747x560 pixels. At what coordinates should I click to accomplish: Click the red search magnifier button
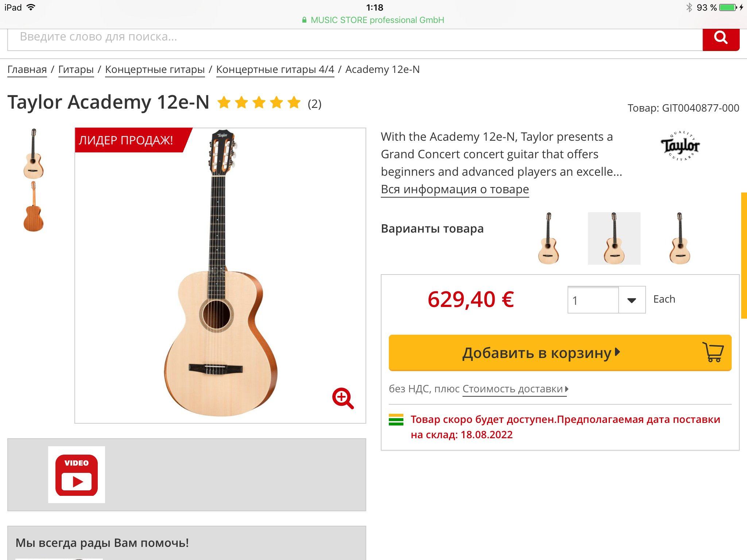pos(721,38)
